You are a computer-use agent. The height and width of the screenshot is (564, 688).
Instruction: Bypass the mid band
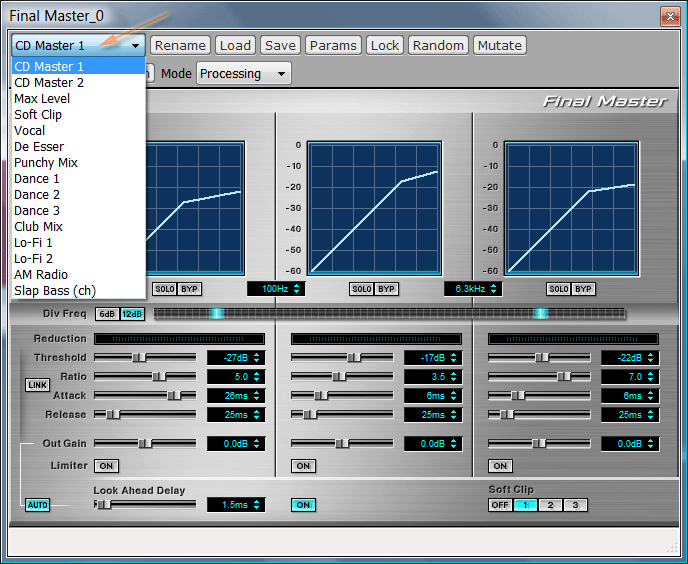tap(386, 289)
